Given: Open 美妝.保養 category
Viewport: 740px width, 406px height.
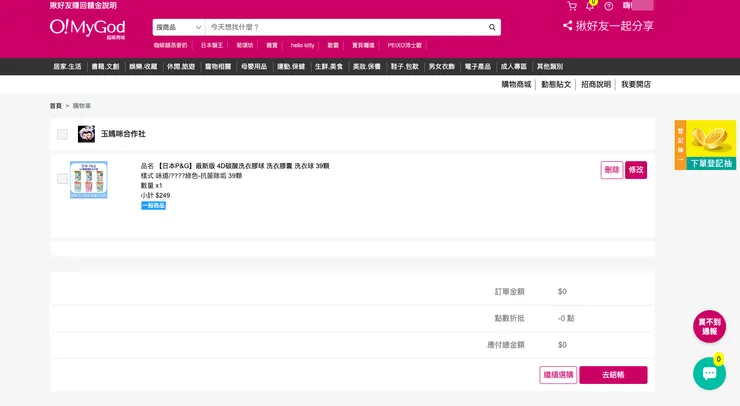Looking at the screenshot, I should 367,67.
